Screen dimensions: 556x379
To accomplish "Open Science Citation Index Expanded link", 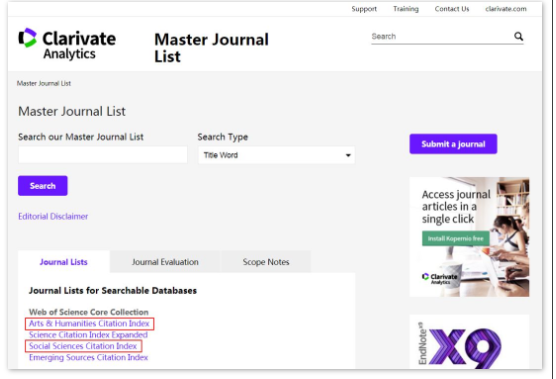I will [x=88, y=335].
